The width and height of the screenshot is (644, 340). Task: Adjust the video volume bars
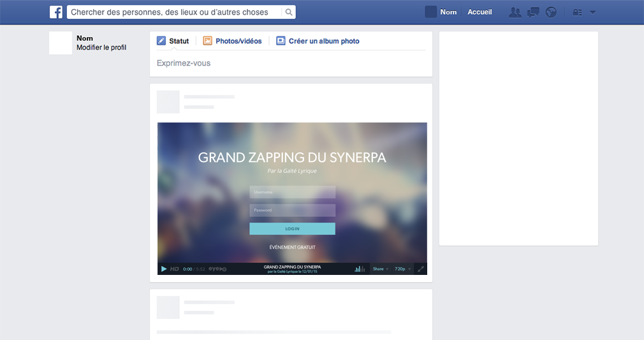click(360, 269)
